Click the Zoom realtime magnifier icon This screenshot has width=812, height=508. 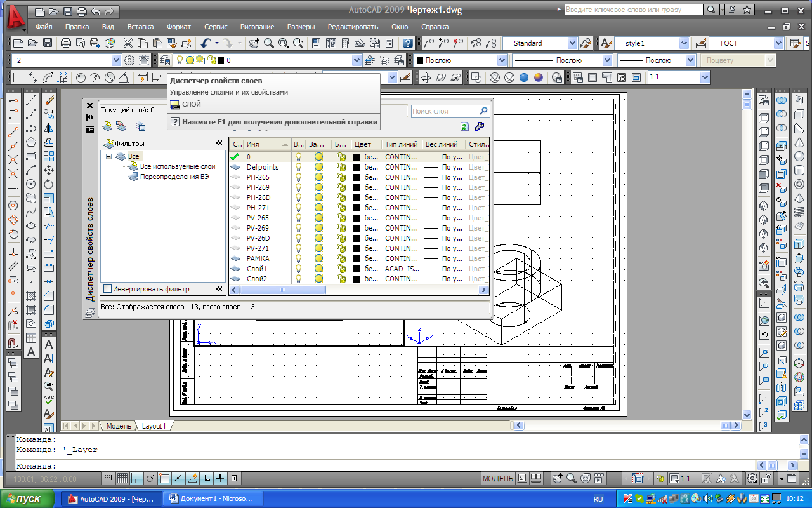pos(268,43)
